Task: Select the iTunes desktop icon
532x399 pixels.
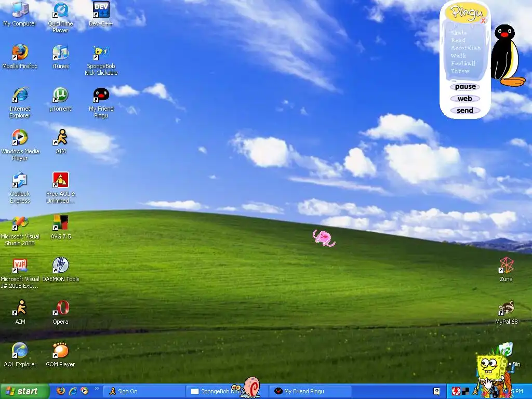Action: tap(60, 56)
